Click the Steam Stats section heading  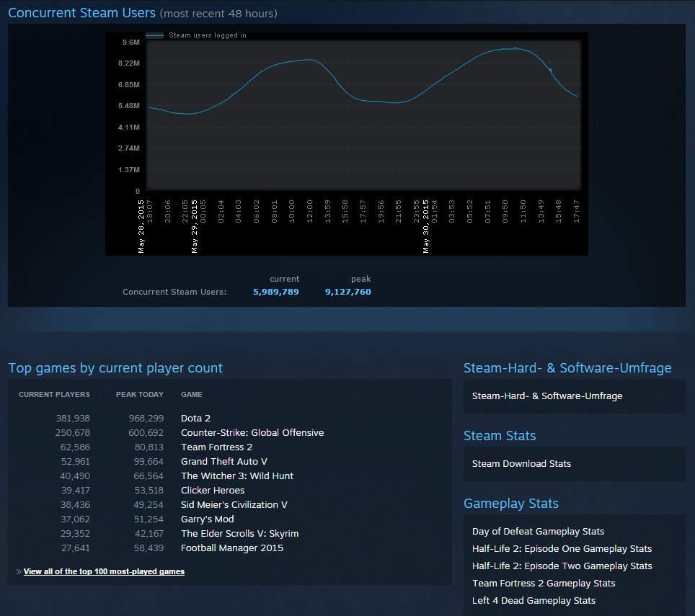click(500, 436)
